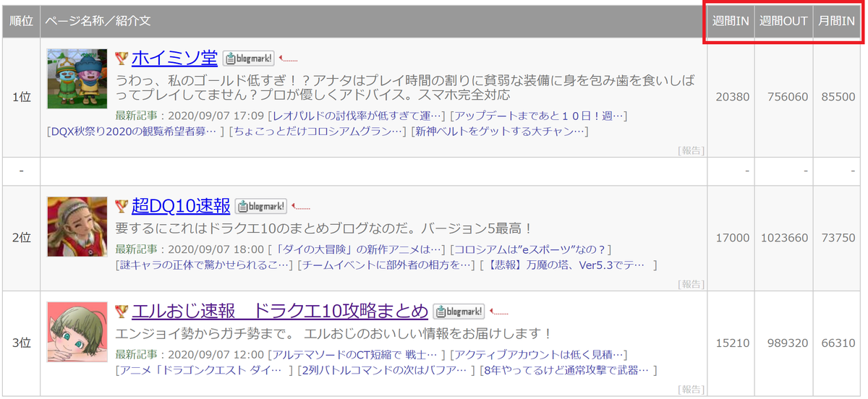The height and width of the screenshot is (399, 868).
Task: Open article アクティブアカウントは低く見積…
Action: click(538, 354)
